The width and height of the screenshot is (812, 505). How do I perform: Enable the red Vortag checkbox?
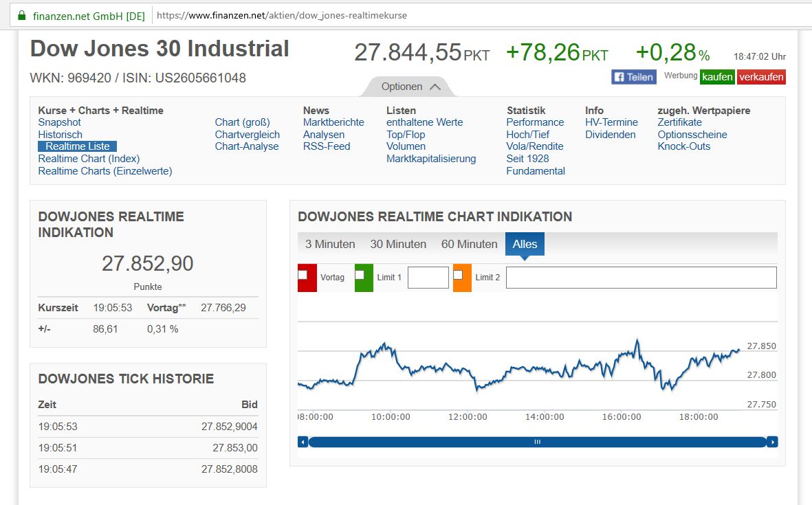coord(303,275)
